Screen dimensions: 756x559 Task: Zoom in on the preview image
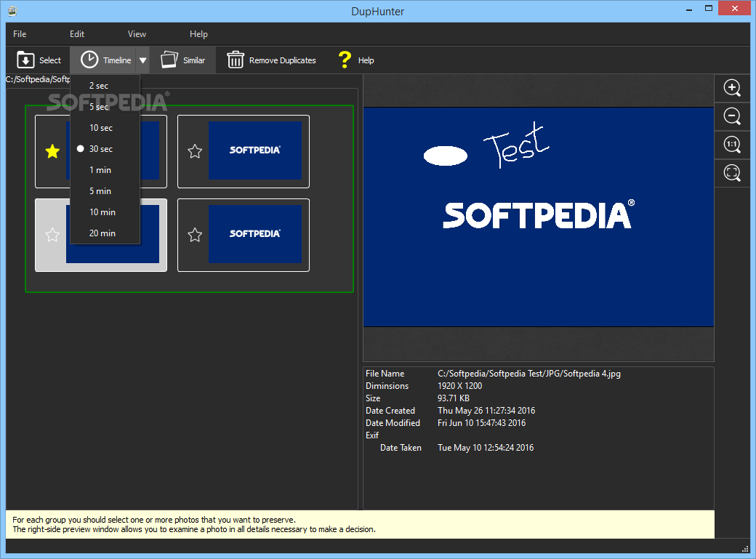[x=732, y=88]
